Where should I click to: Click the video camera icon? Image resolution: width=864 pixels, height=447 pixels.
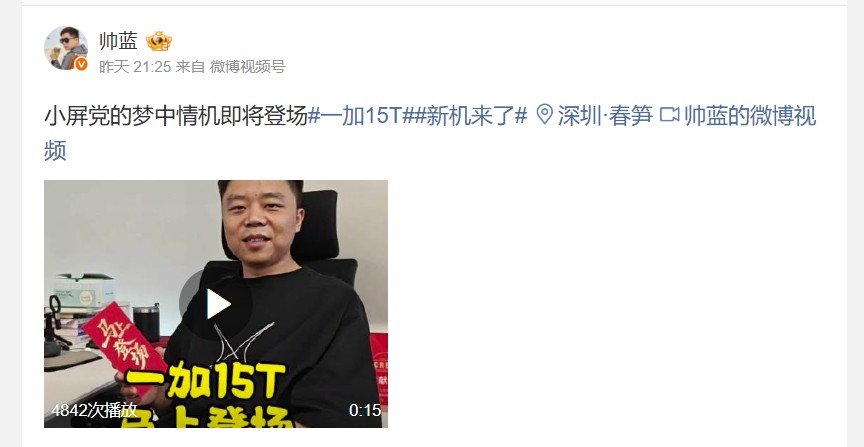[x=669, y=116]
